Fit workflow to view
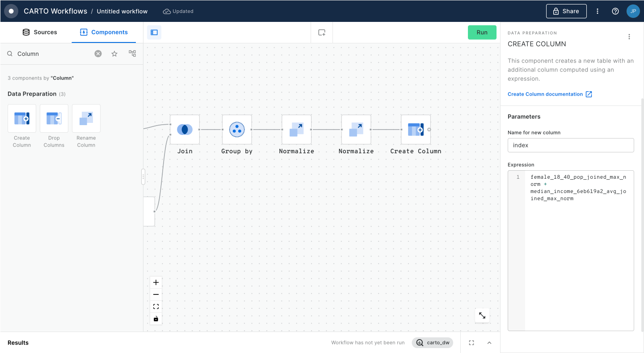Image resolution: width=644 pixels, height=353 pixels. coord(156,307)
